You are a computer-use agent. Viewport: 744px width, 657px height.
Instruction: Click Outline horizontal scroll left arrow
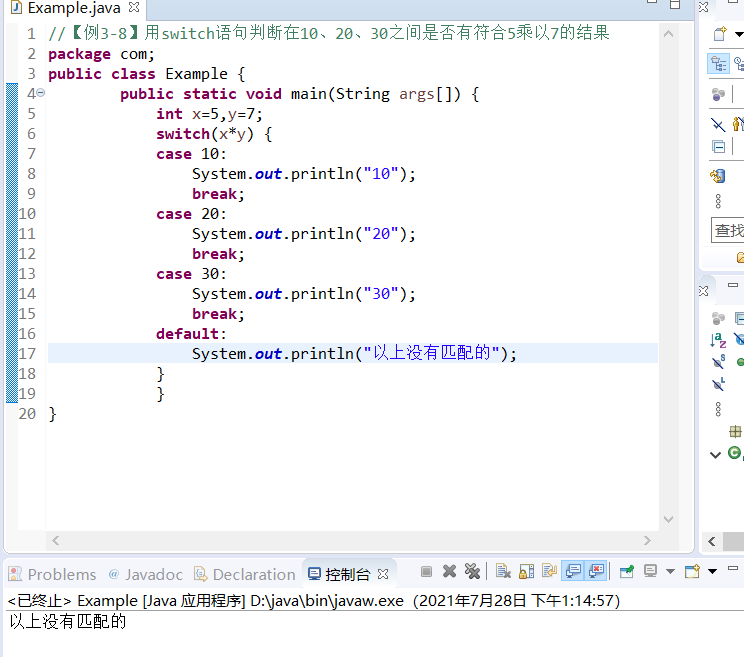pyautogui.click(x=712, y=541)
